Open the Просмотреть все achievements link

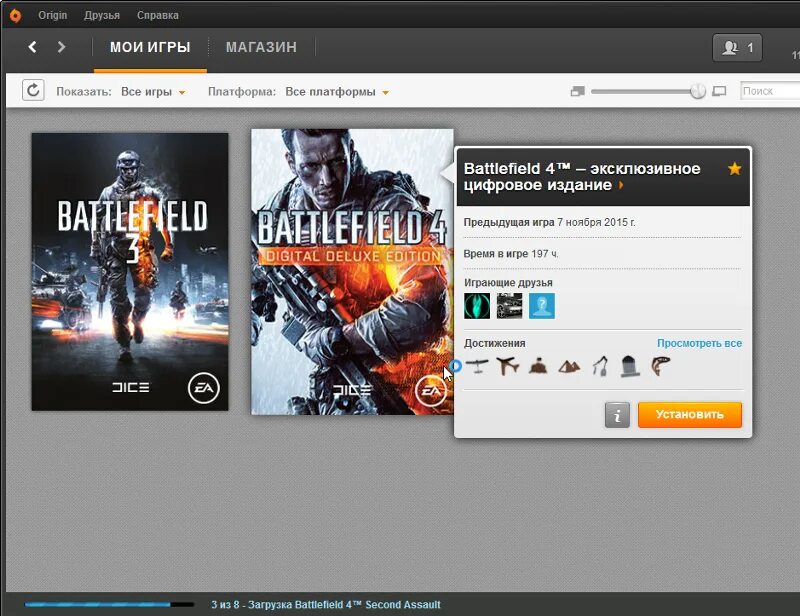coord(699,343)
